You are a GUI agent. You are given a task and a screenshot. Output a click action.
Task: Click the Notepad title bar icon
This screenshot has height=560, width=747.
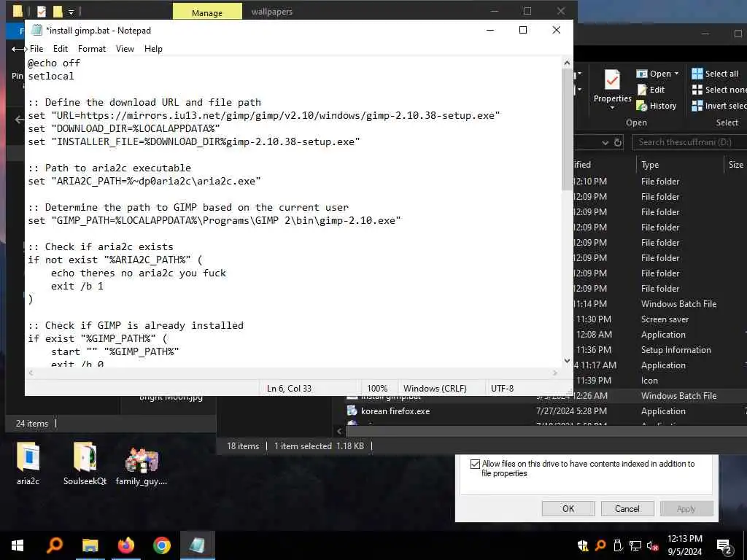(x=36, y=30)
